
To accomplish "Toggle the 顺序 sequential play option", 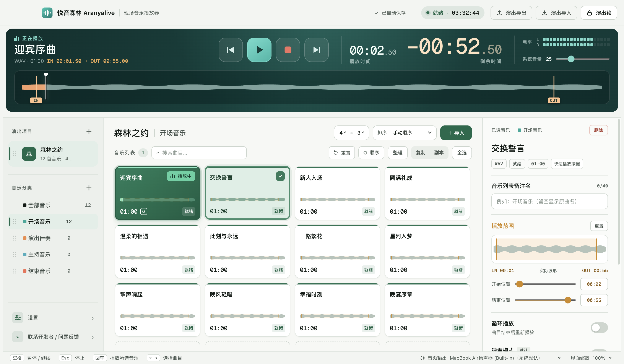I will tap(371, 153).
